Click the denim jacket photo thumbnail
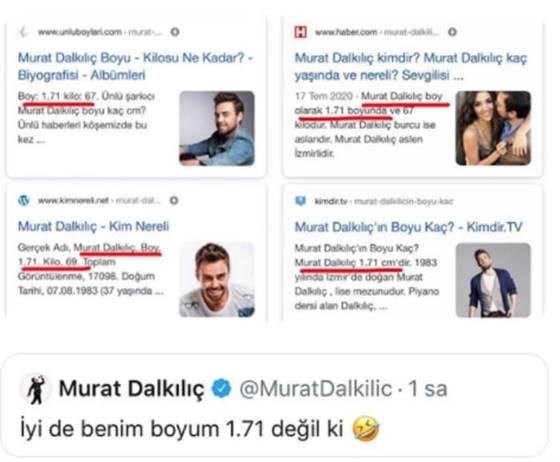Screen dimensions: 560x462 (217, 129)
